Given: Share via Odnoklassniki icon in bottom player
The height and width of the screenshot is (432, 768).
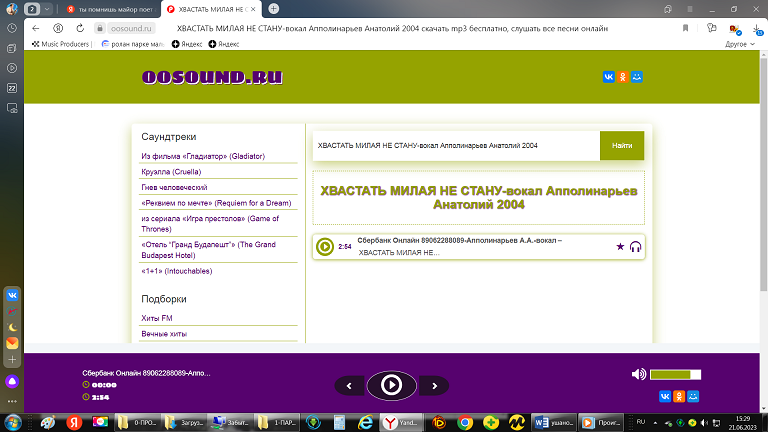Looking at the screenshot, I should (x=679, y=396).
